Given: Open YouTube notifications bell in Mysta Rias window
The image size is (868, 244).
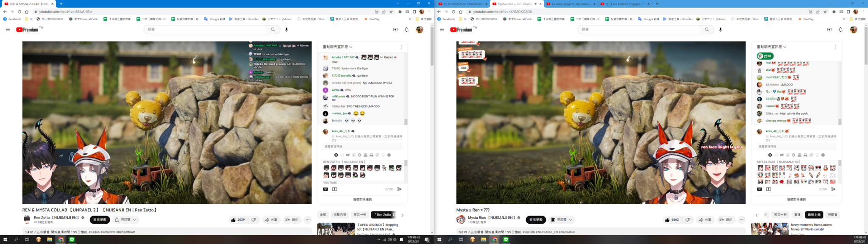Looking at the screenshot, I should point(840,30).
